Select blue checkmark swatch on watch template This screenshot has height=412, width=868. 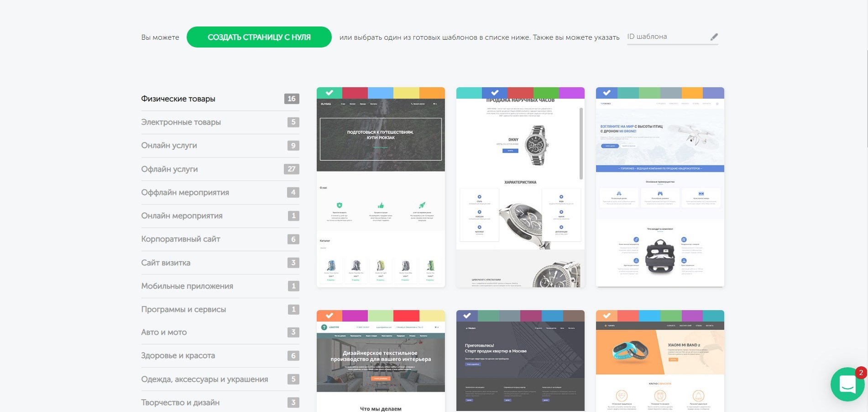pyautogui.click(x=495, y=93)
